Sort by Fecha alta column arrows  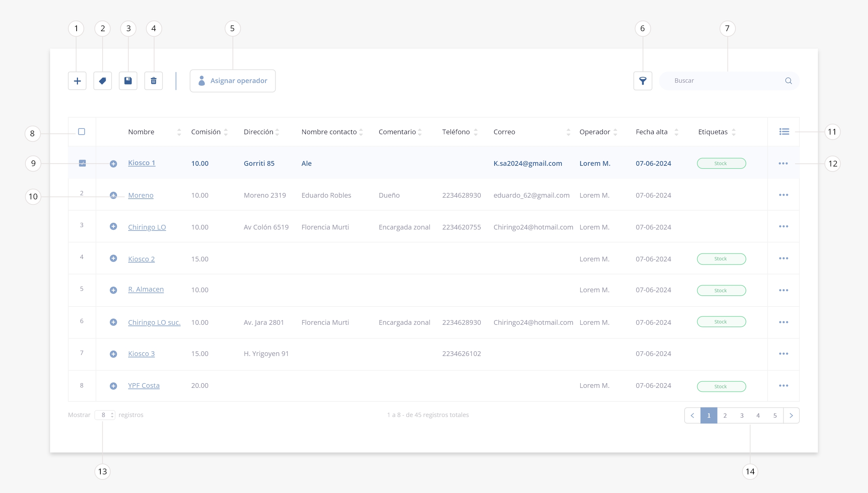[676, 132]
